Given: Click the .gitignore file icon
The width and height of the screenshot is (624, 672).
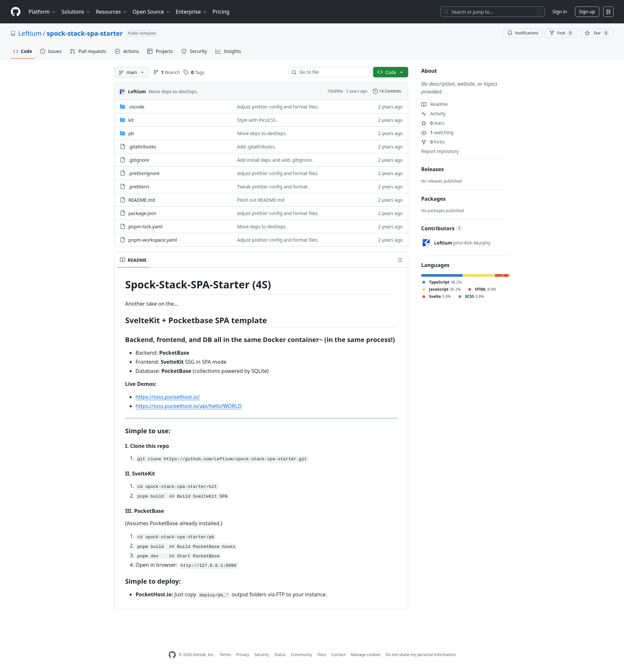Looking at the screenshot, I should [x=123, y=160].
